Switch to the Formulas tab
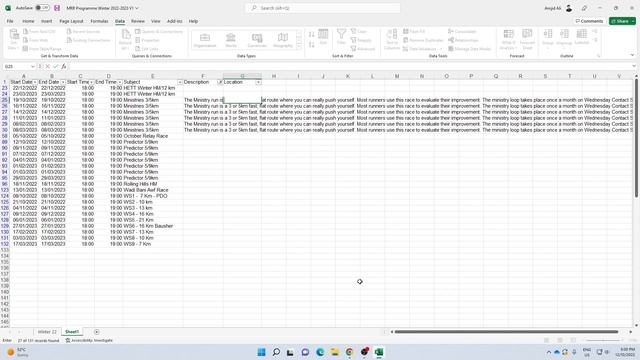Screen dimensions: 640x360 coord(100,21)
